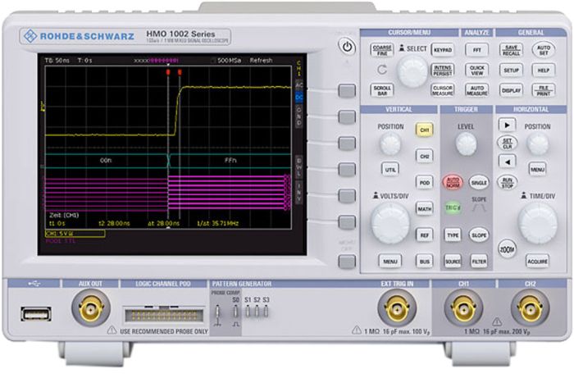Toggle the yellow CH1 channel button
Screen dimensions: 574x392
pos(424,130)
